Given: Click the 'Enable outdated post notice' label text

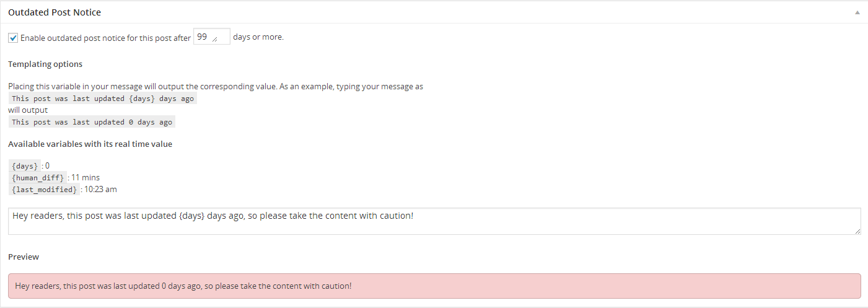Looking at the screenshot, I should point(105,38).
